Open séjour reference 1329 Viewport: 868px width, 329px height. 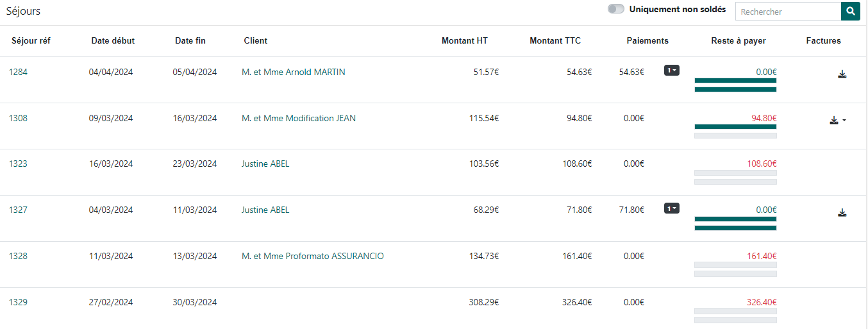[18, 303]
